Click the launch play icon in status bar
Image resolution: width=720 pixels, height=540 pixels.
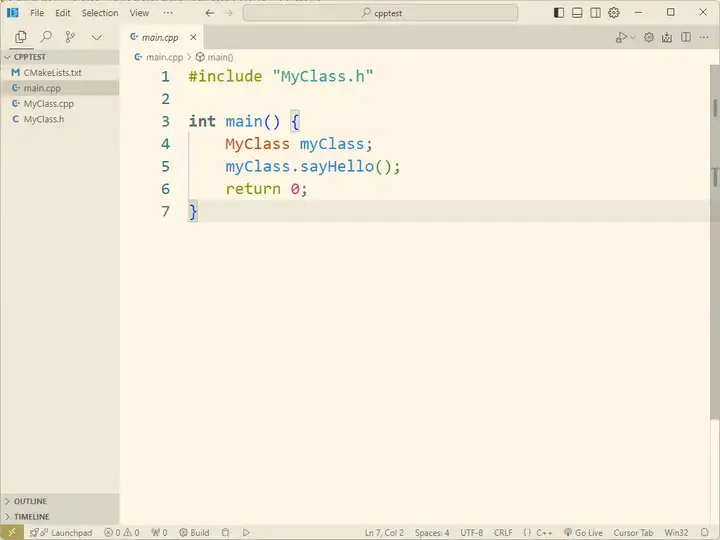(x=246, y=533)
